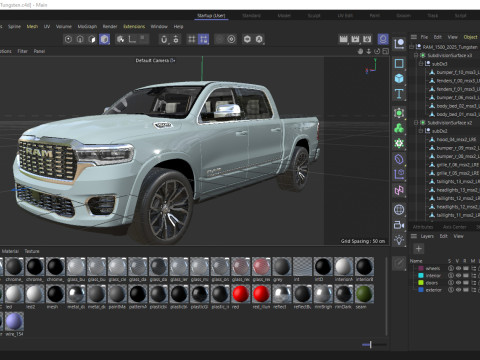Click the Render View clapperboard icon
The height and width of the screenshot is (360, 480).
coord(343,39)
